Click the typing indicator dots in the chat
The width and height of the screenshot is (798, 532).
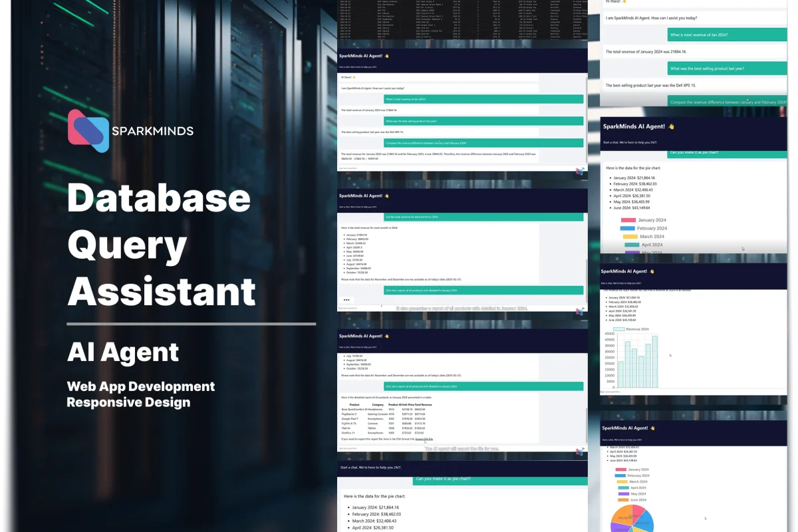tap(346, 300)
